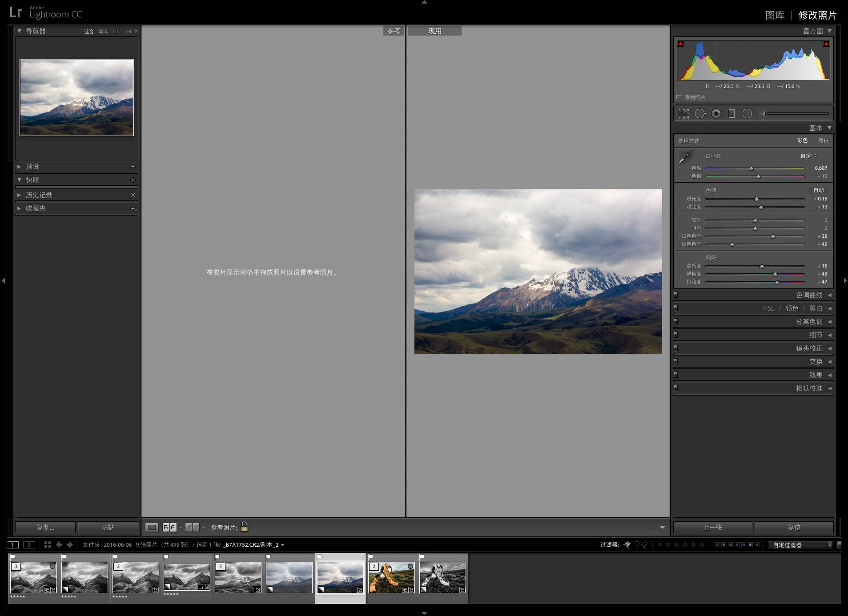Image resolution: width=848 pixels, height=616 pixels.
Task: Pick the white balance eyedropper
Action: (x=685, y=157)
